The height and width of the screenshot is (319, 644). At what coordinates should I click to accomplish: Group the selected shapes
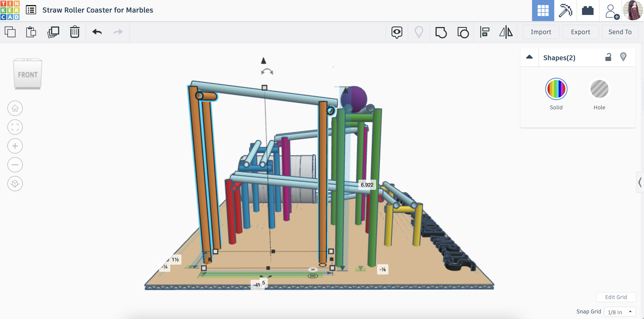click(x=441, y=32)
